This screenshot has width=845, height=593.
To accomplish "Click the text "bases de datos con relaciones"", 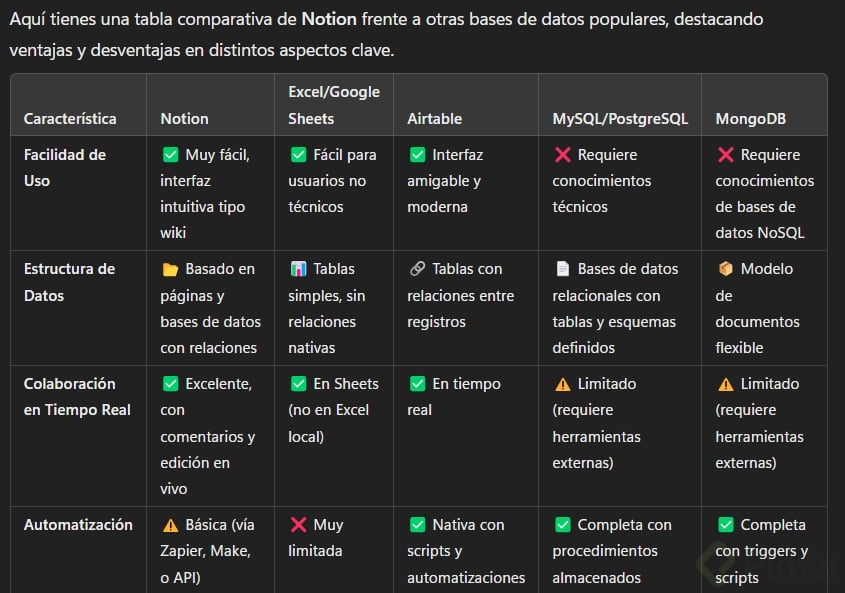I will 210,335.
